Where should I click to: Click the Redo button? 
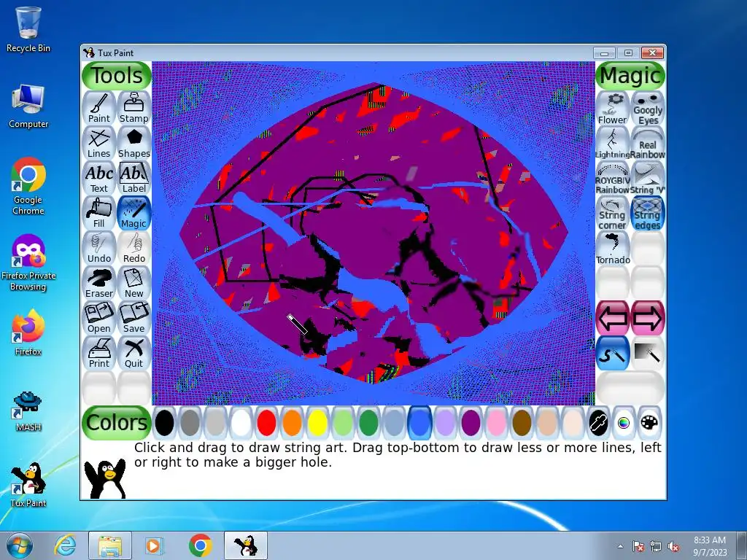pos(134,248)
